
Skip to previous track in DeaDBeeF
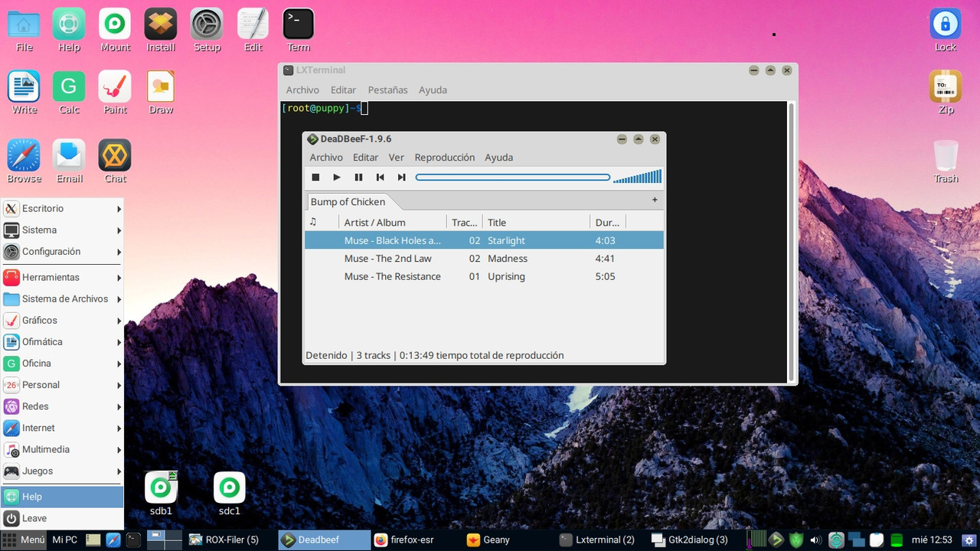[380, 178]
